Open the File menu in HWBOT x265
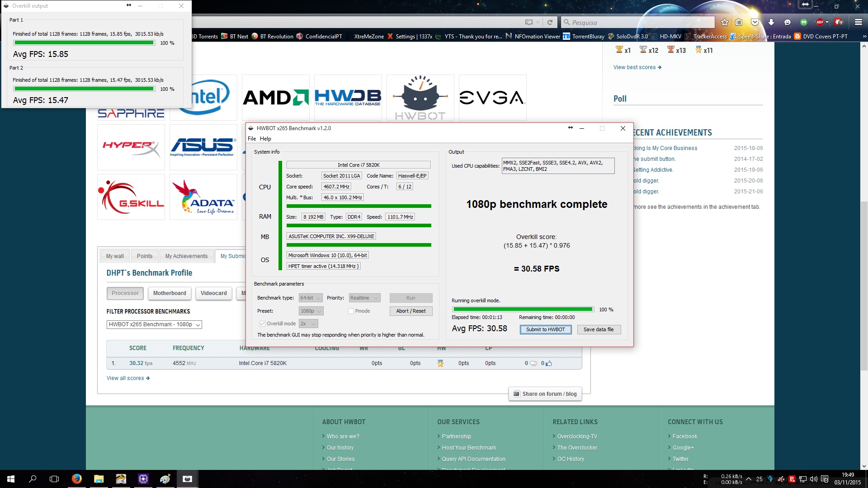This screenshot has width=868, height=488. tap(252, 139)
